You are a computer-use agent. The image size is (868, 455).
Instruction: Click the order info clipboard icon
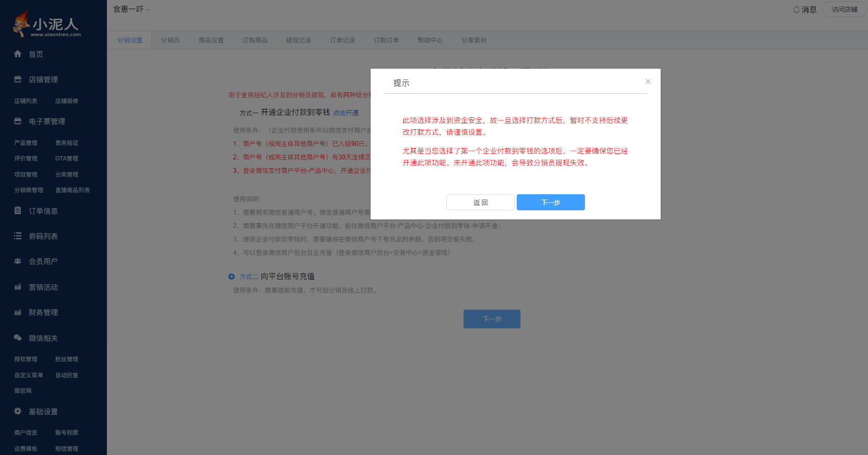pos(18,211)
